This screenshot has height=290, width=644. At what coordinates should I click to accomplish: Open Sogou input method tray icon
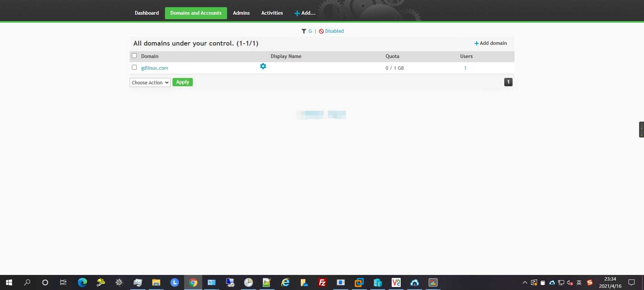(590, 283)
